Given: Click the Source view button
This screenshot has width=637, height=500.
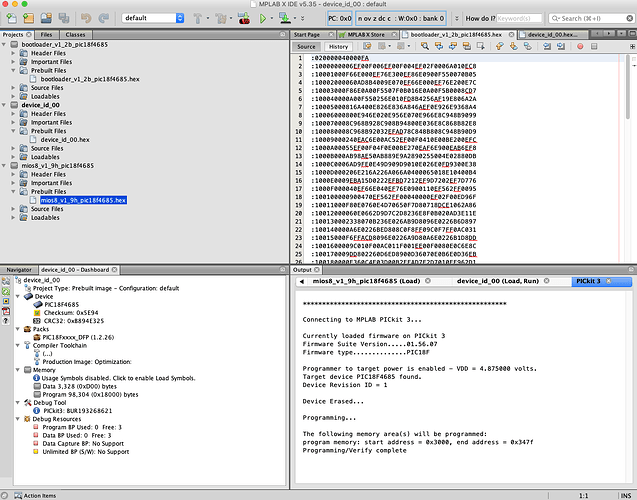Looking at the screenshot, I should (x=306, y=46).
